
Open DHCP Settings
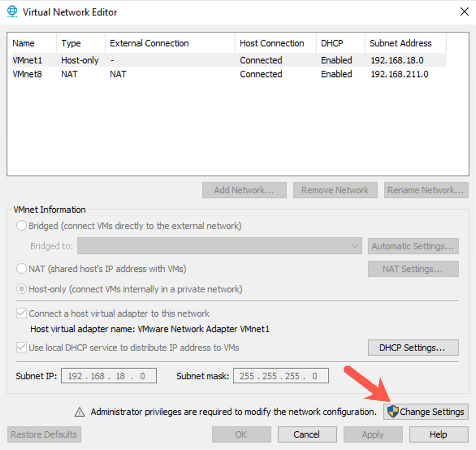(413, 348)
